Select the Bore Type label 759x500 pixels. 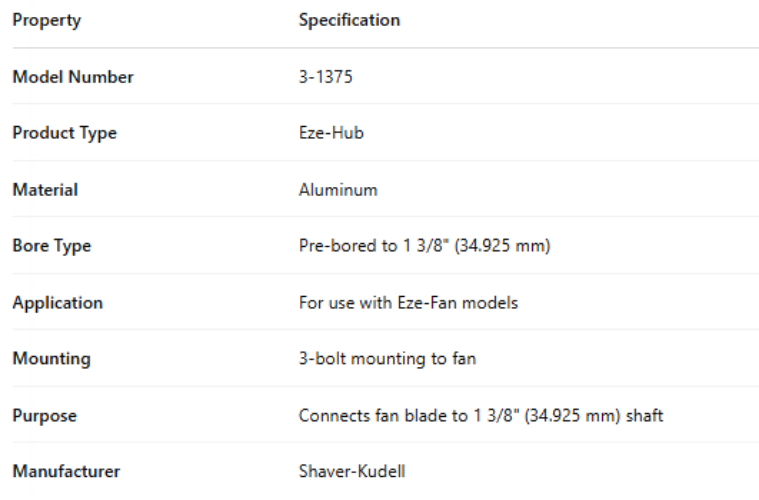coord(52,246)
